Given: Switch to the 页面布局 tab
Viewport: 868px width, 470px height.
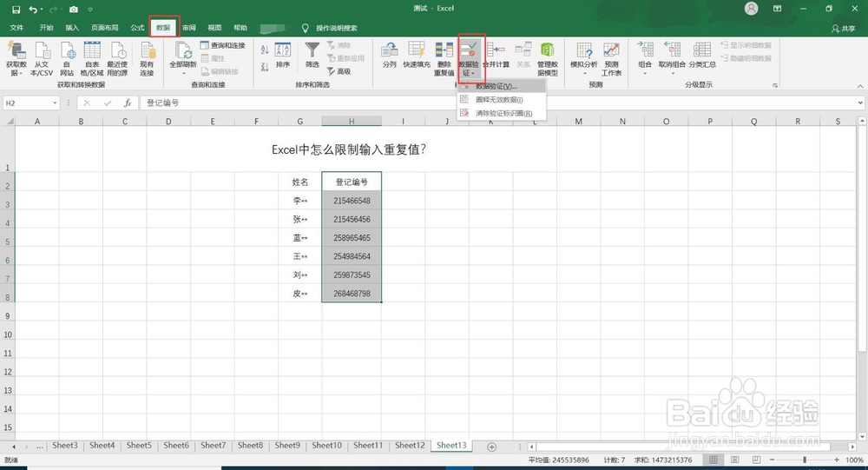Looking at the screenshot, I should pos(105,28).
